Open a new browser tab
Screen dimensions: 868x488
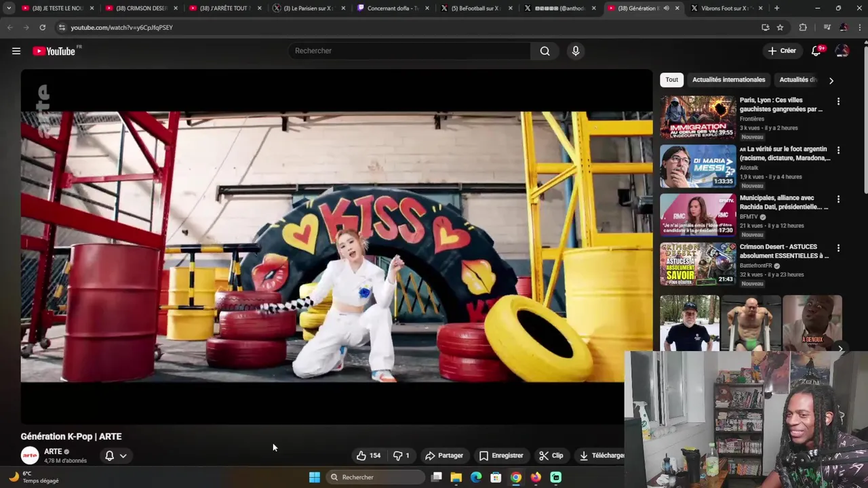click(x=776, y=8)
